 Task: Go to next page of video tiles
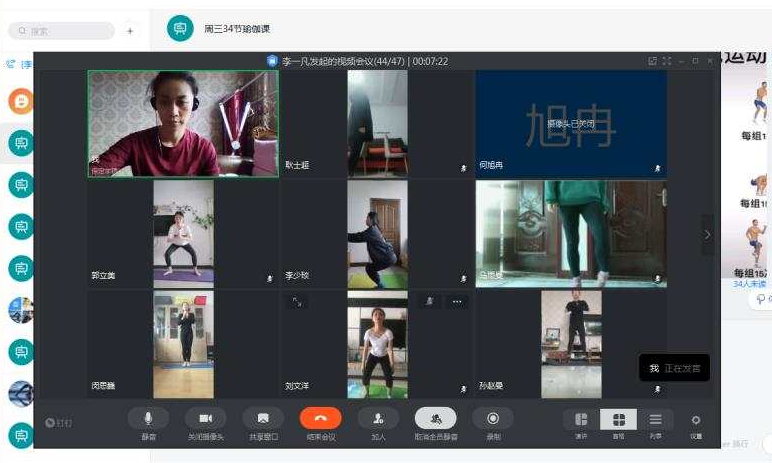pos(708,235)
